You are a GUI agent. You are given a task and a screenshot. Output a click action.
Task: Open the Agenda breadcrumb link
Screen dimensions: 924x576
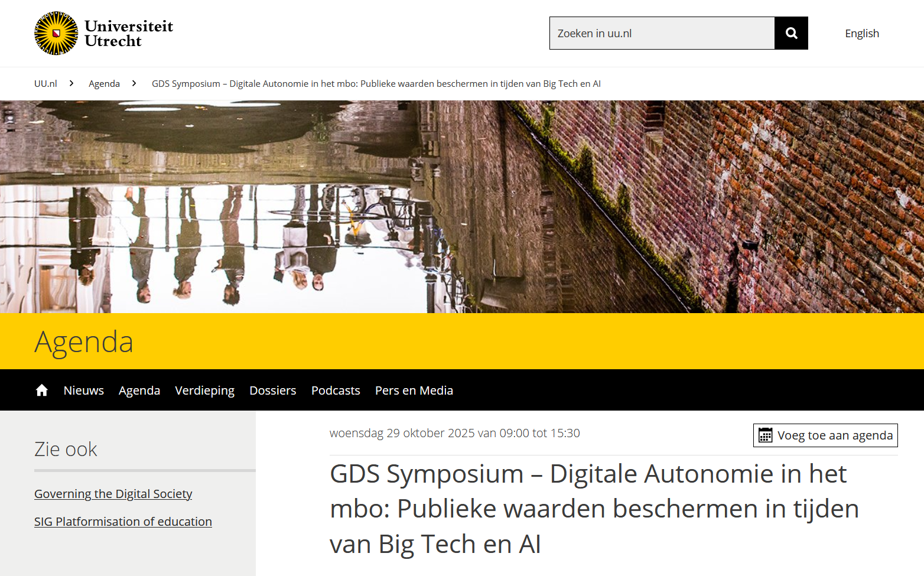104,83
